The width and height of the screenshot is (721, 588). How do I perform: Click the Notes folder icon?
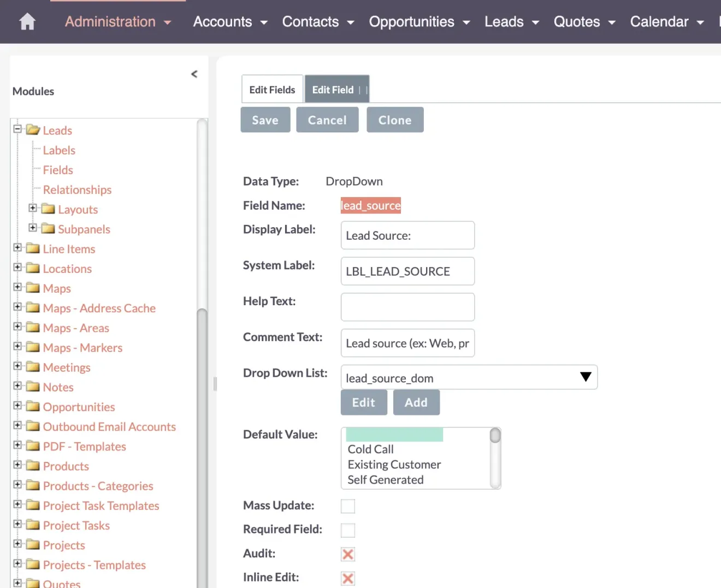(x=33, y=387)
